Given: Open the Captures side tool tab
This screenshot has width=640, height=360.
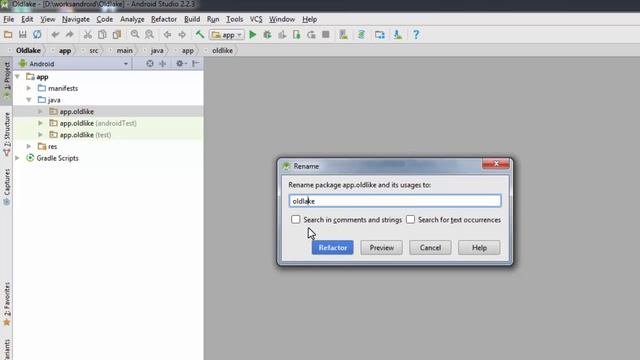Looking at the screenshot, I should tap(7, 187).
